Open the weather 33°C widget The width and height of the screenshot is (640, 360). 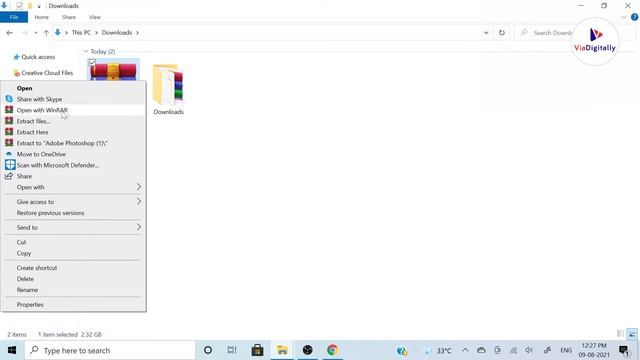click(439, 351)
